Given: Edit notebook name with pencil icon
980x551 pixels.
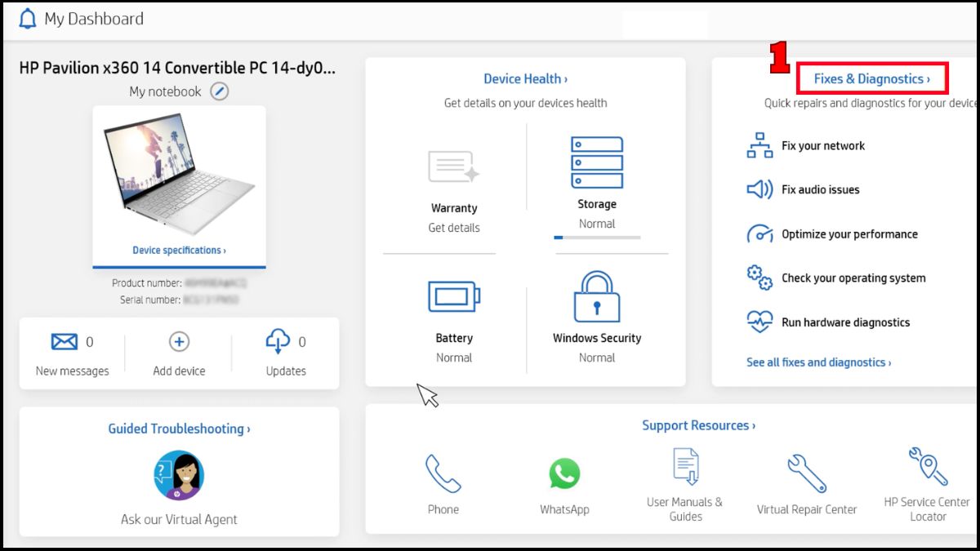Looking at the screenshot, I should coord(220,91).
